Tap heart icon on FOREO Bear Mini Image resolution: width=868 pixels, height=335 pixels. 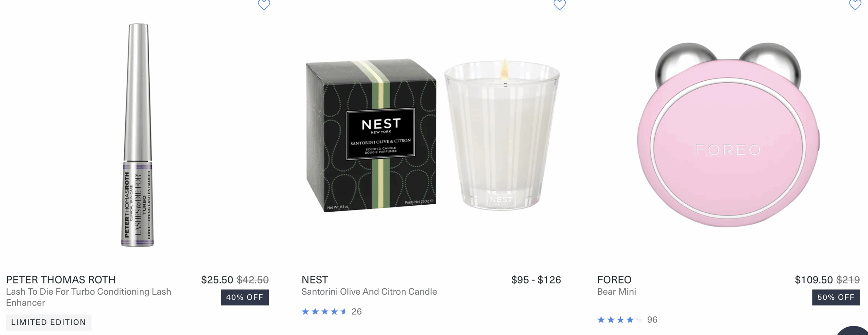pyautogui.click(x=855, y=5)
